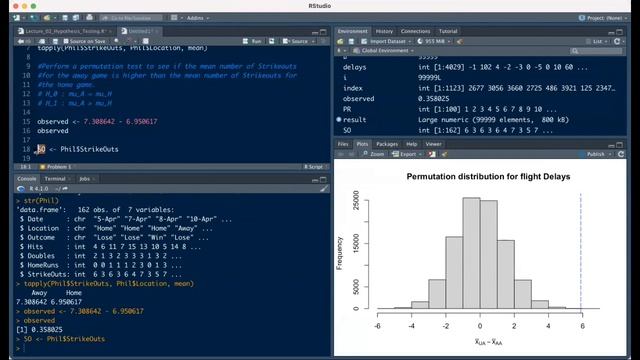Select the observed variable row

click(480, 99)
